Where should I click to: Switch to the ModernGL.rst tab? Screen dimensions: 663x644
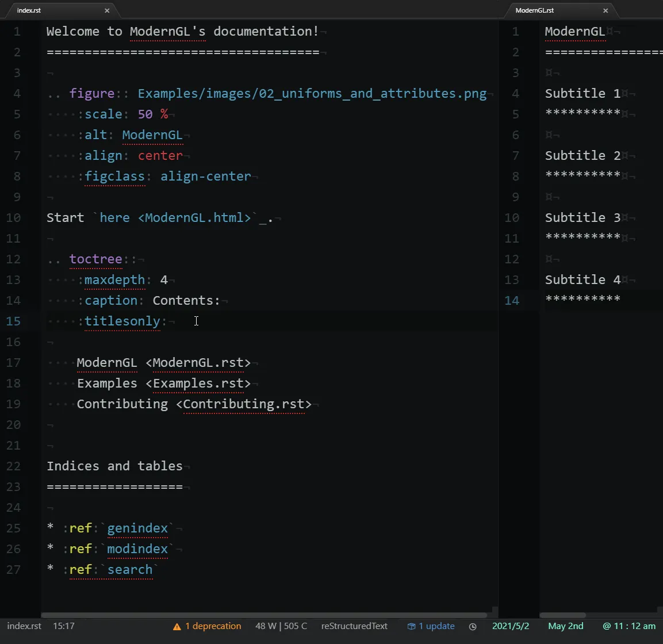(x=534, y=10)
